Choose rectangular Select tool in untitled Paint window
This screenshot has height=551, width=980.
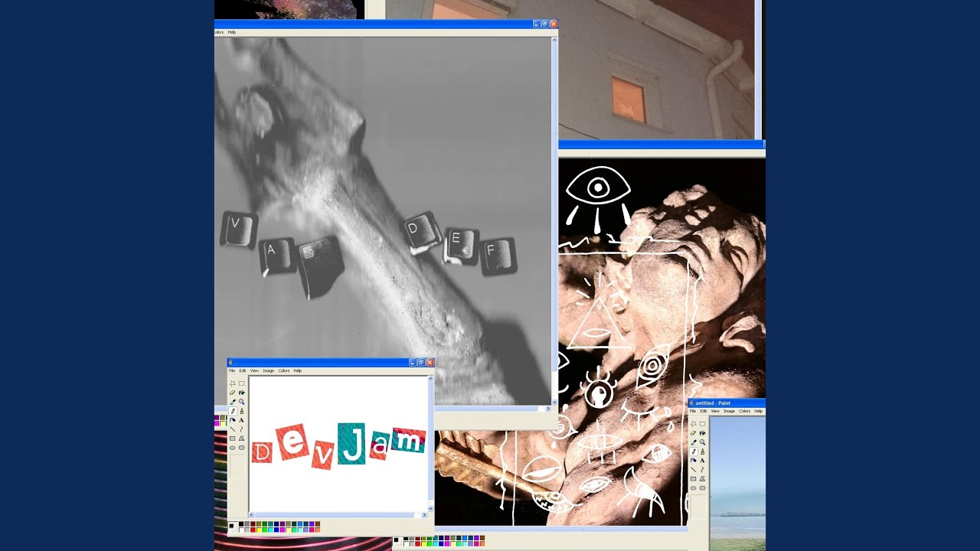point(703,424)
